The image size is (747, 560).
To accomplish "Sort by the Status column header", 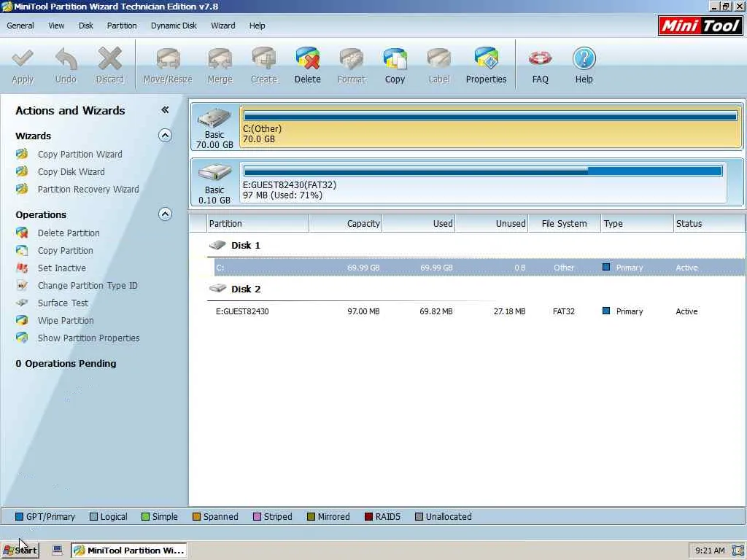I will pos(709,223).
